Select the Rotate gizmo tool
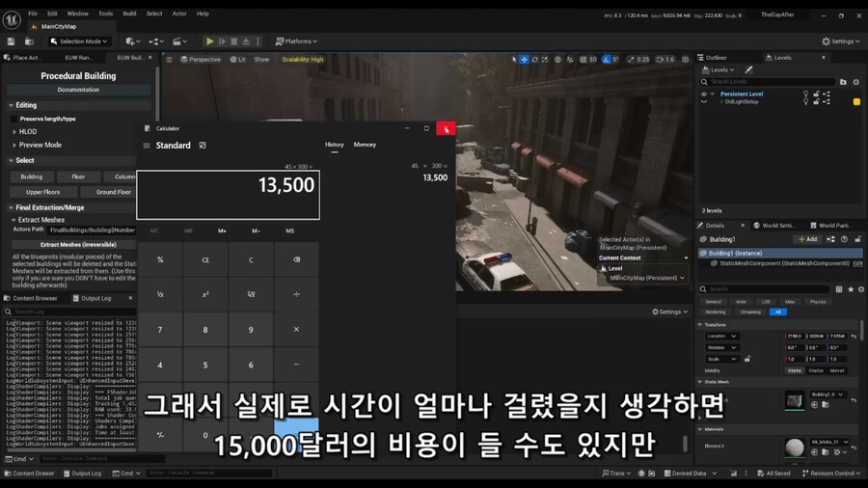Image resolution: width=868 pixels, height=488 pixels. tap(534, 59)
